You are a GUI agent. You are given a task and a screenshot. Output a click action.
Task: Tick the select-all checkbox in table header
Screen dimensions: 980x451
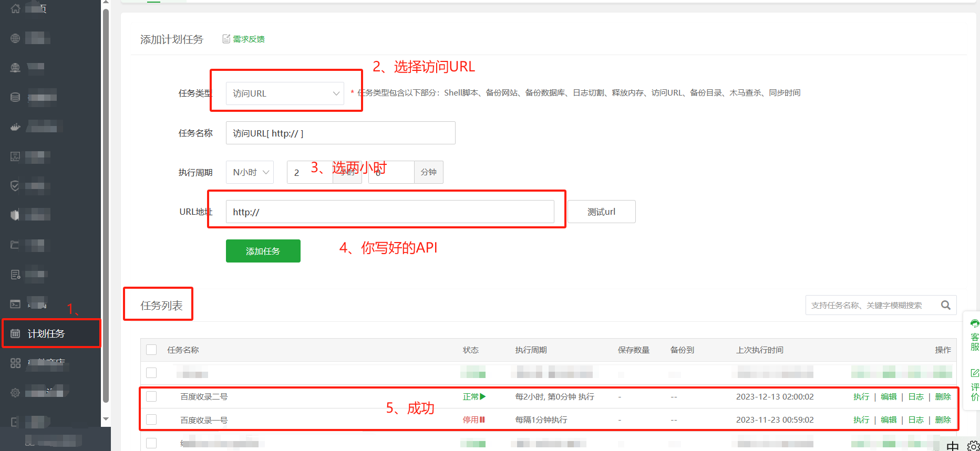pyautogui.click(x=151, y=350)
